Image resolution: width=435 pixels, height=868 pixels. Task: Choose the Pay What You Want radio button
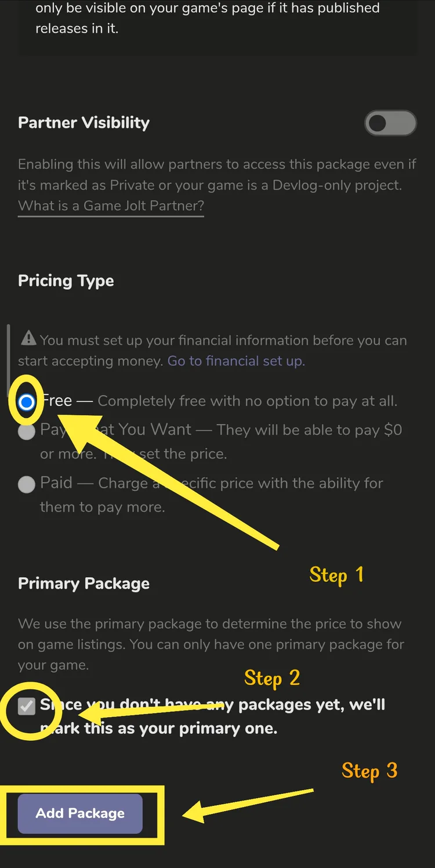click(27, 432)
